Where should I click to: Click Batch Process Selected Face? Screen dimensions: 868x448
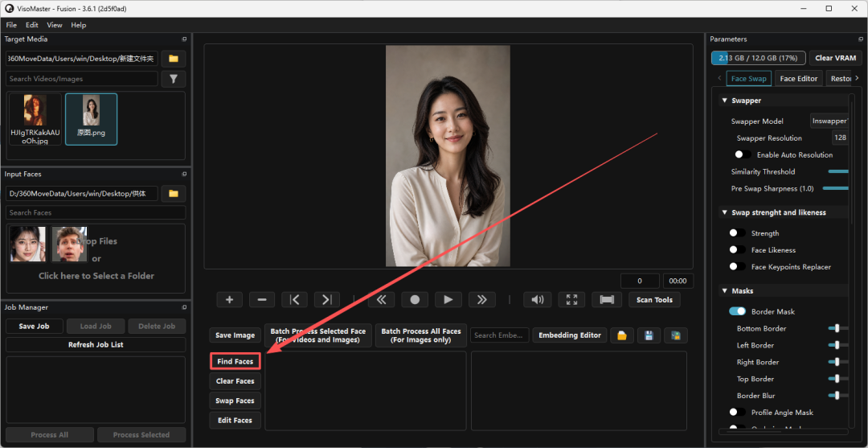coord(317,335)
